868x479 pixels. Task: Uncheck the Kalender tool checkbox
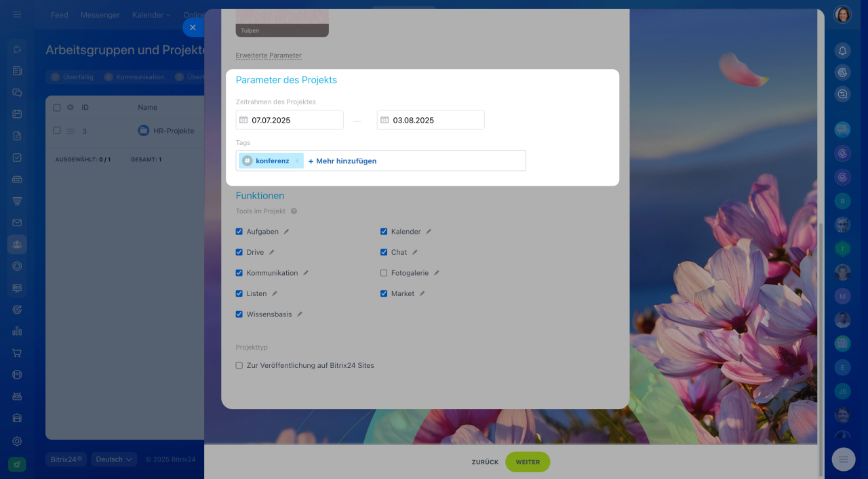pyautogui.click(x=384, y=232)
